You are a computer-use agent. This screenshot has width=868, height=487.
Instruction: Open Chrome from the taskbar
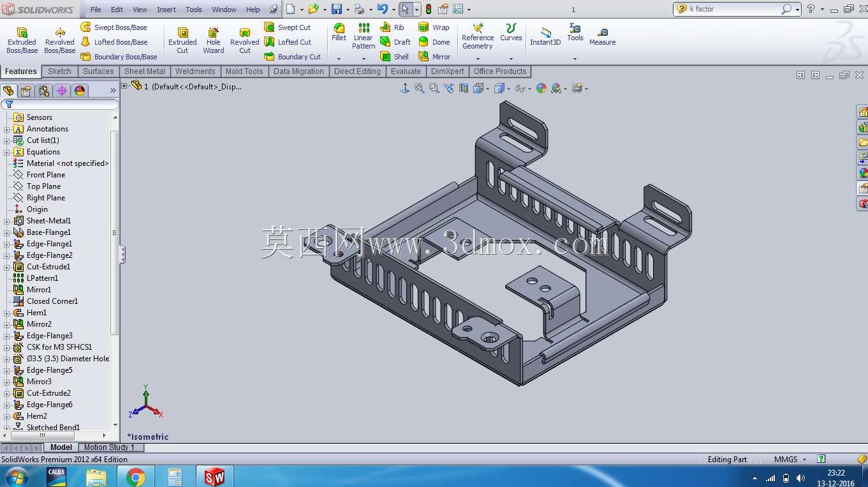point(135,477)
